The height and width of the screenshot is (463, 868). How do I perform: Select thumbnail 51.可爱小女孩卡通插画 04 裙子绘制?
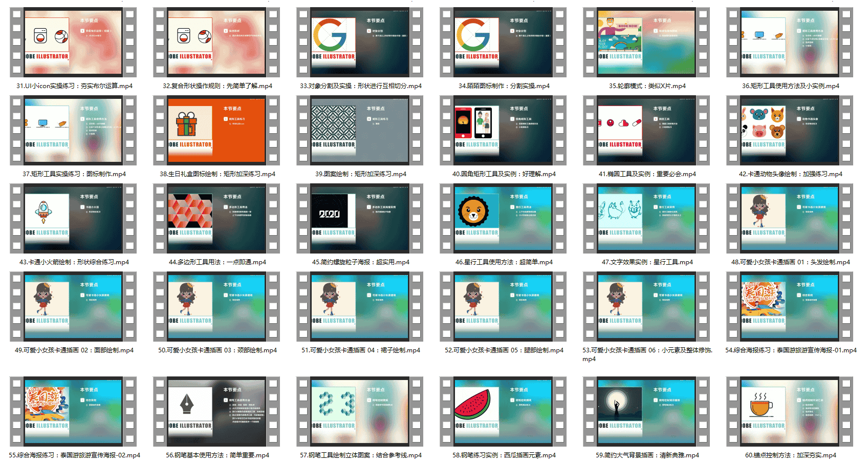360,307
